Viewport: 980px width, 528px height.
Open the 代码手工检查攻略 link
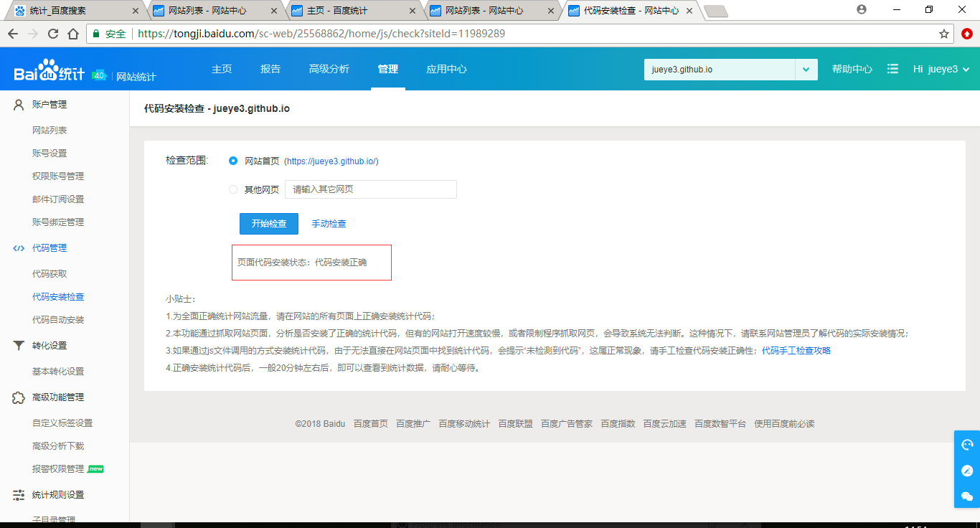tap(796, 351)
